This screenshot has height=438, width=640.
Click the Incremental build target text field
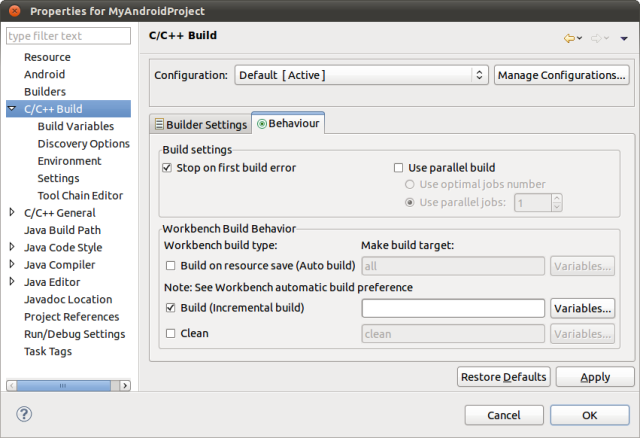(x=452, y=308)
